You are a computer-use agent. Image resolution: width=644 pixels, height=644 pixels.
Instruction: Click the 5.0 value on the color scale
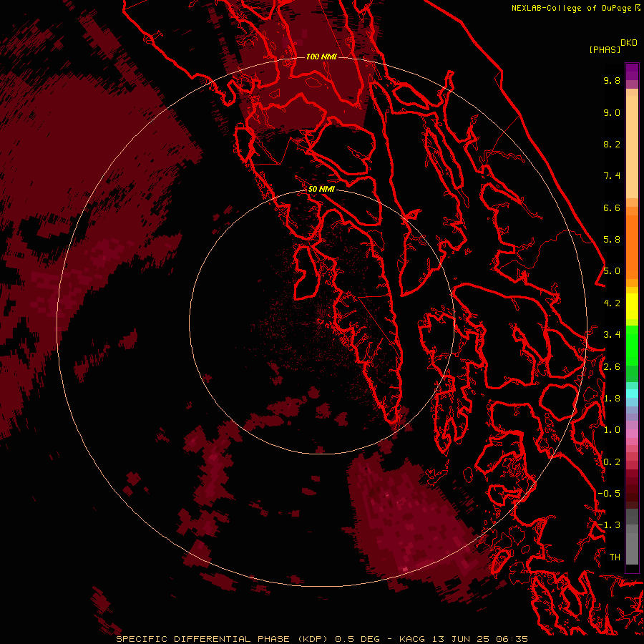pos(612,271)
